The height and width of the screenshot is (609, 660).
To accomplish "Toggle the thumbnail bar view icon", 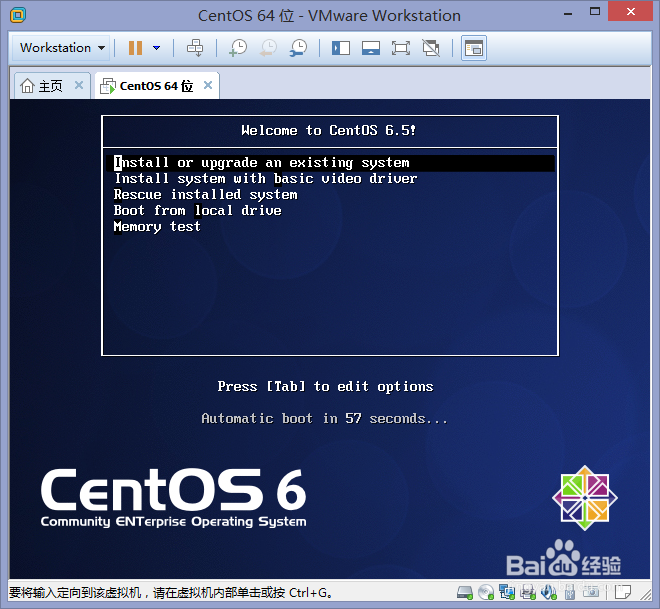I will click(371, 48).
